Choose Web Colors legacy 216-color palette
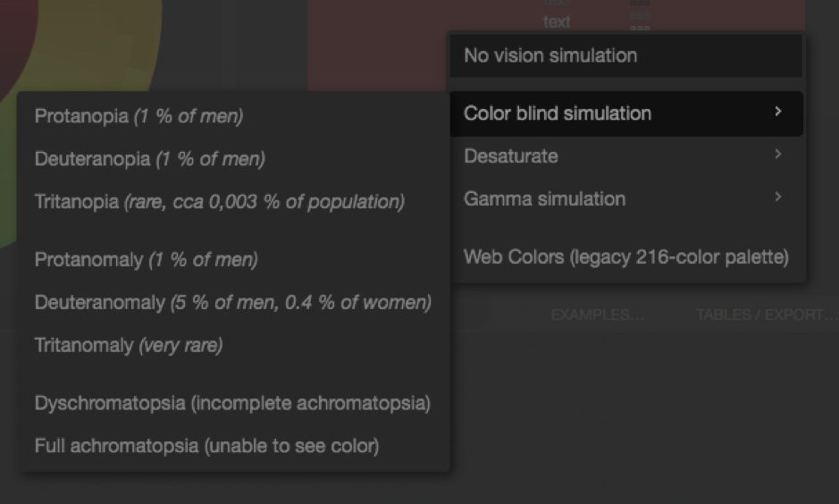The width and height of the screenshot is (839, 504). [625, 257]
